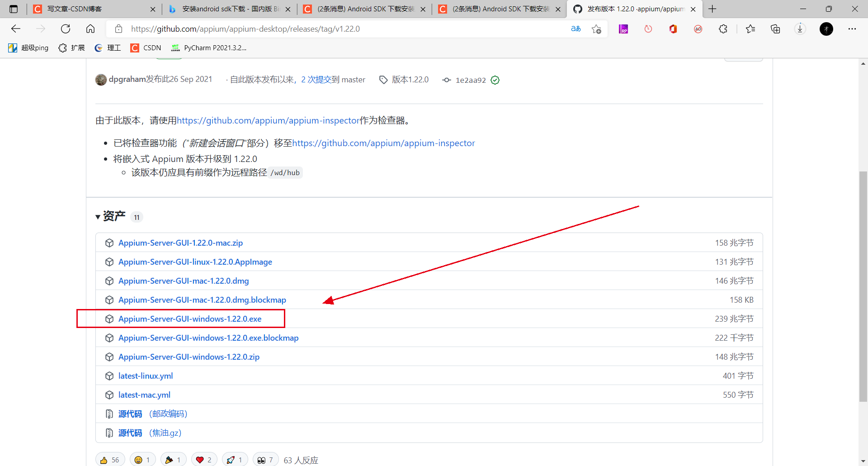Click the zip icon beside 源代码 (邮政编码)
The height and width of the screenshot is (466, 868).
pyautogui.click(x=109, y=414)
